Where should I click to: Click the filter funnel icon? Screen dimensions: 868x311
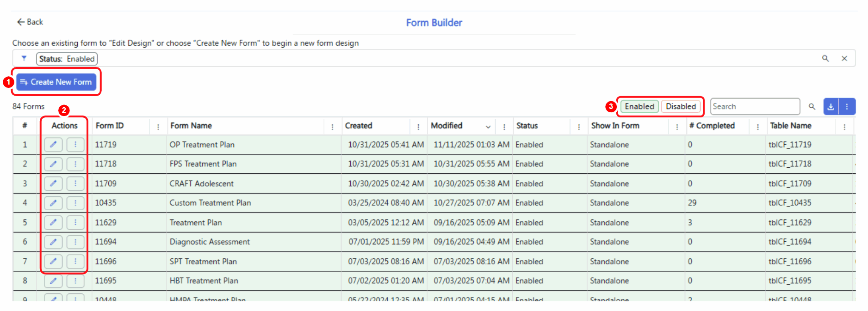tap(24, 58)
